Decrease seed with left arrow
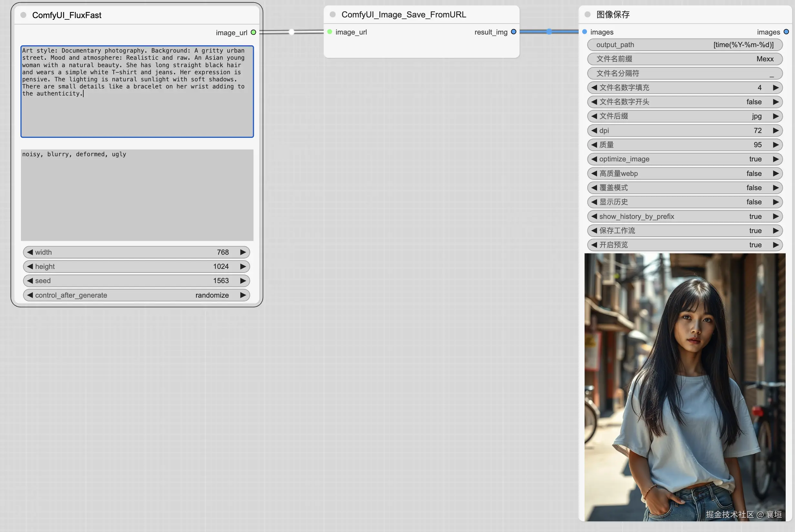The height and width of the screenshot is (532, 795). tap(30, 281)
